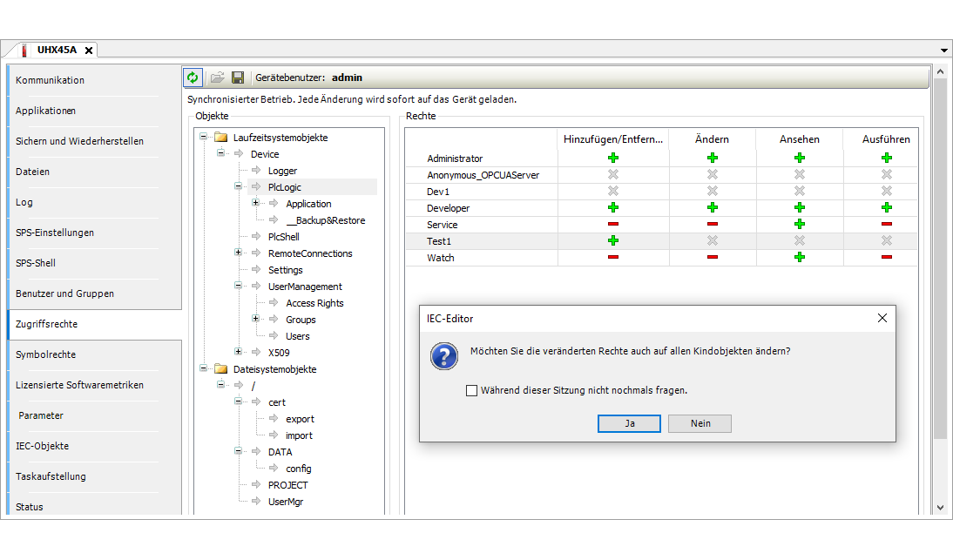953x560 pixels.
Task: Click Watch's green plus under Ansehen
Action: (799, 258)
